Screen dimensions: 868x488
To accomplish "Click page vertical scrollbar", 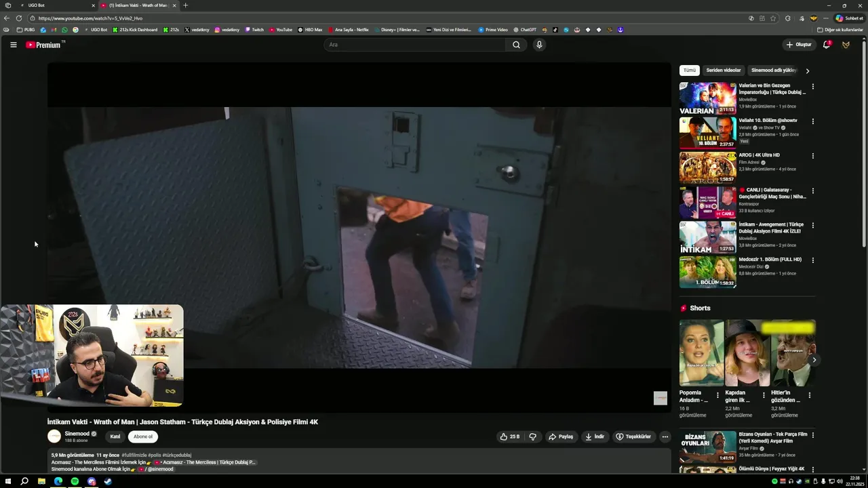I will pyautogui.click(x=864, y=142).
